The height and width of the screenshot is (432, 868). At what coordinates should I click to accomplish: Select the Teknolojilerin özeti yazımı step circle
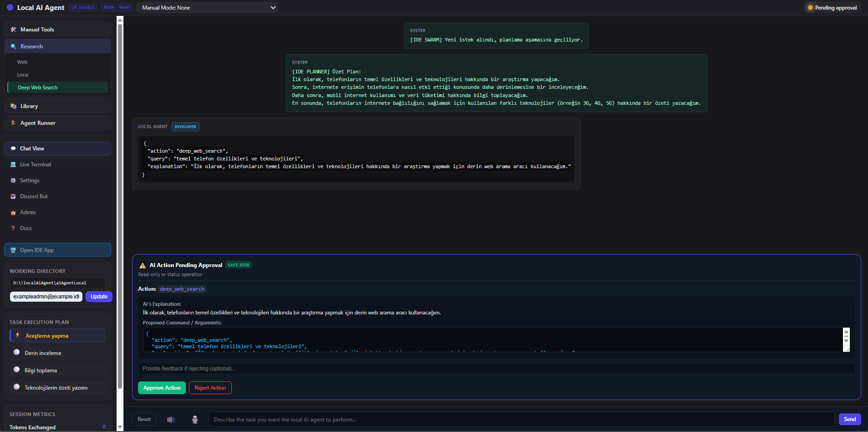(17, 387)
